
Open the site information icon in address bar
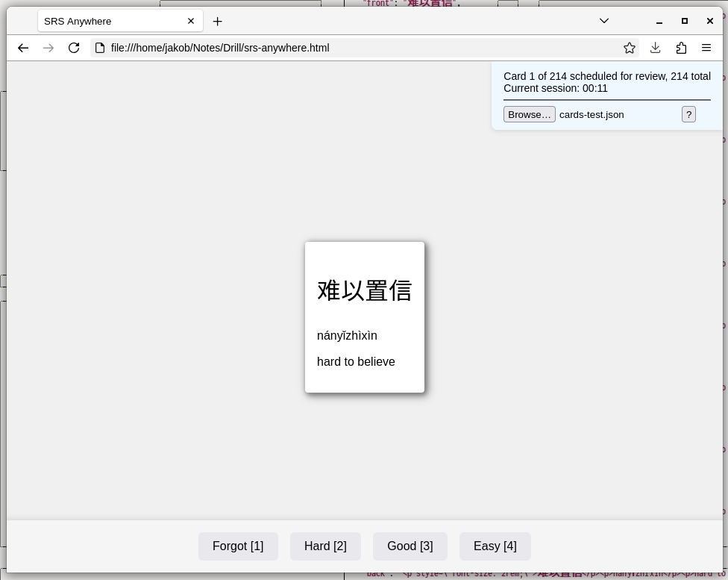pyautogui.click(x=101, y=48)
